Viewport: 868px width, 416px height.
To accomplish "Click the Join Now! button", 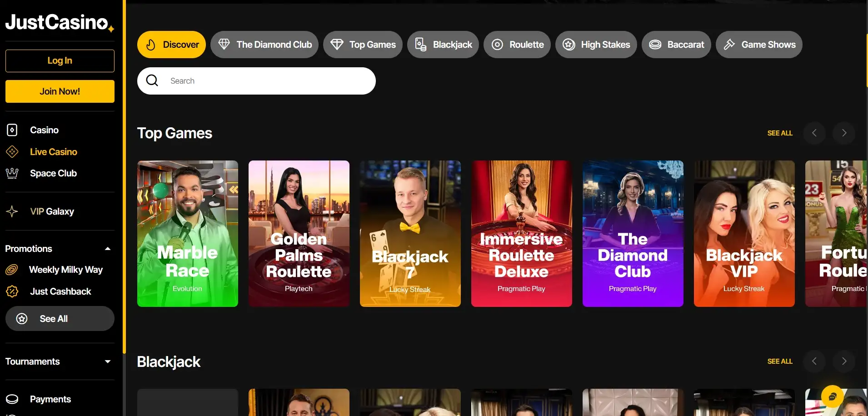I will tap(60, 91).
